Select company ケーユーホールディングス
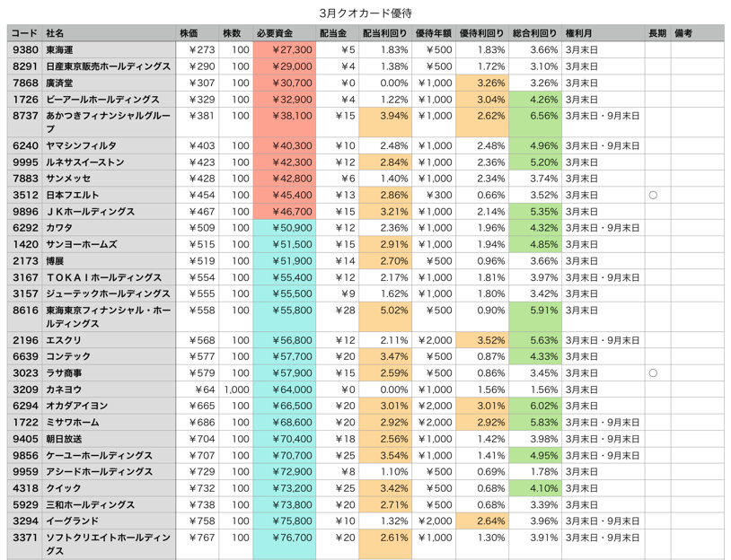 tap(99, 455)
